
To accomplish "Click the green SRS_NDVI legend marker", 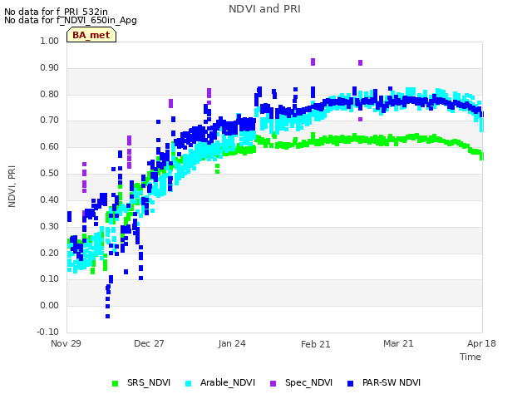I will [x=115, y=383].
